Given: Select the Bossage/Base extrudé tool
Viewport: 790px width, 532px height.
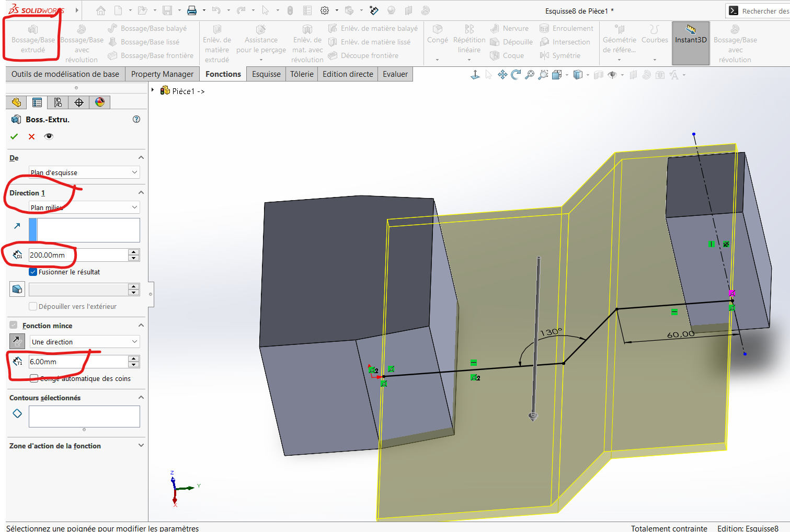Looking at the screenshot, I should click(33, 40).
